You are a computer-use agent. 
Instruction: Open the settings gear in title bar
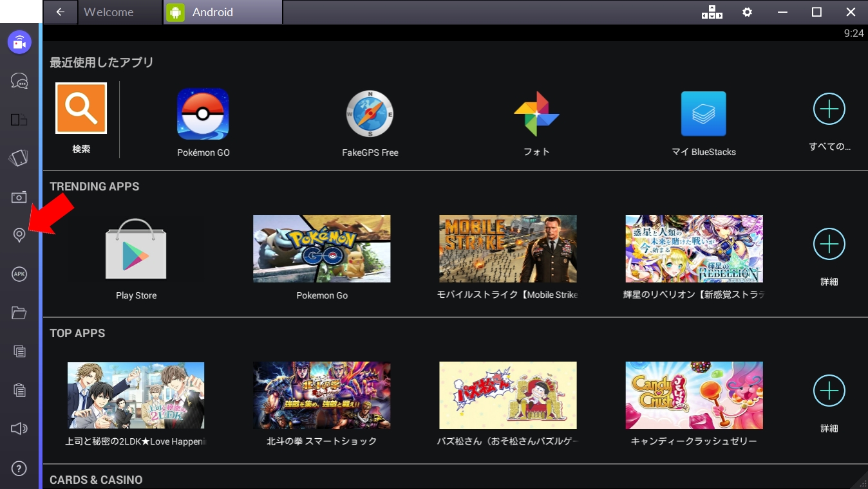(x=747, y=12)
